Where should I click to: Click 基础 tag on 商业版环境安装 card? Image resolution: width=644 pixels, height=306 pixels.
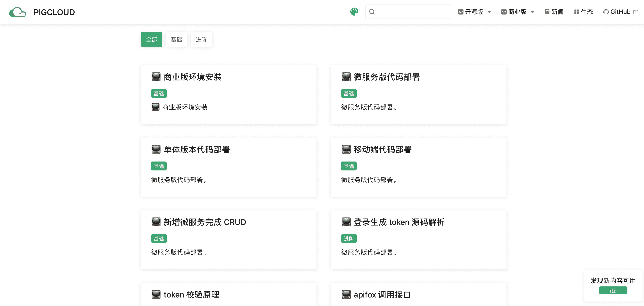tap(159, 93)
